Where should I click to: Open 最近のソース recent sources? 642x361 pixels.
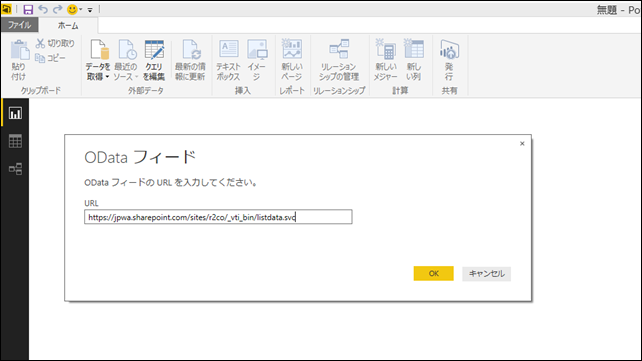click(126, 60)
